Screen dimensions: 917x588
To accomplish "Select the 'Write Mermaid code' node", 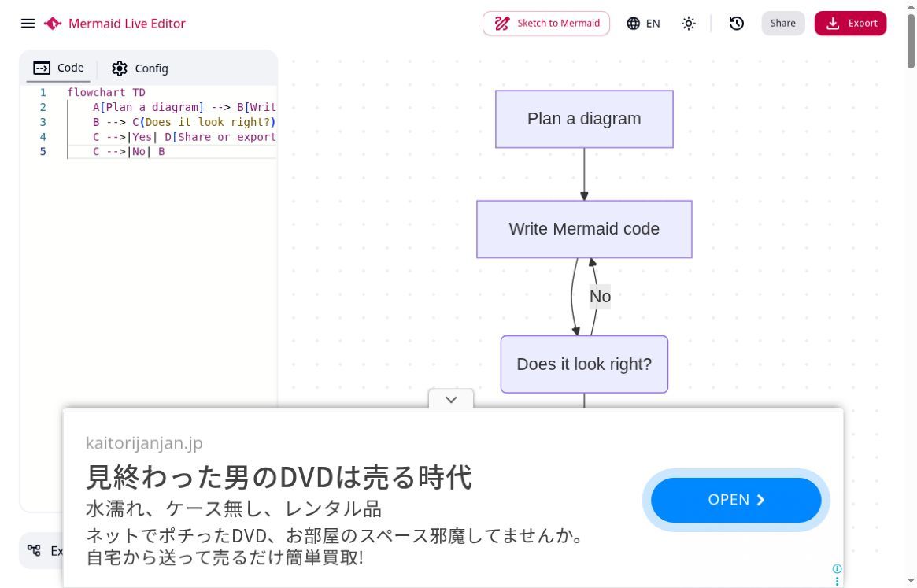I will point(584,229).
